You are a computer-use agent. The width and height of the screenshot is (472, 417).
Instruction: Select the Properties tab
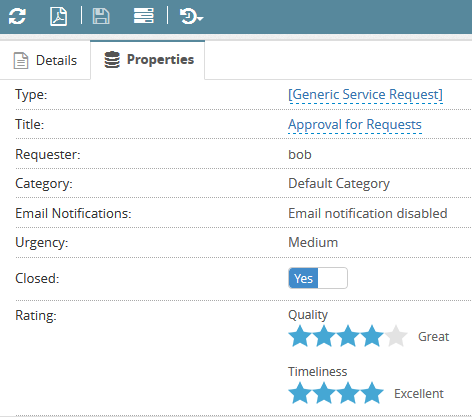148,60
